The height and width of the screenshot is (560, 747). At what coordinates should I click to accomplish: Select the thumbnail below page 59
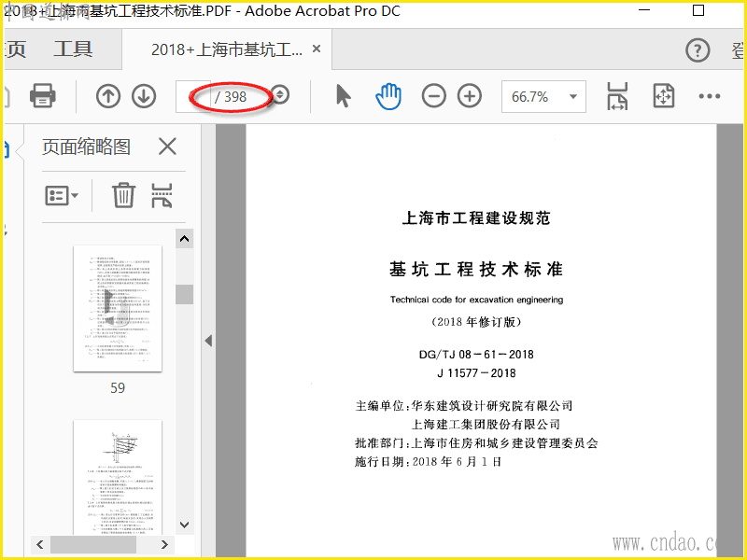pos(118,477)
